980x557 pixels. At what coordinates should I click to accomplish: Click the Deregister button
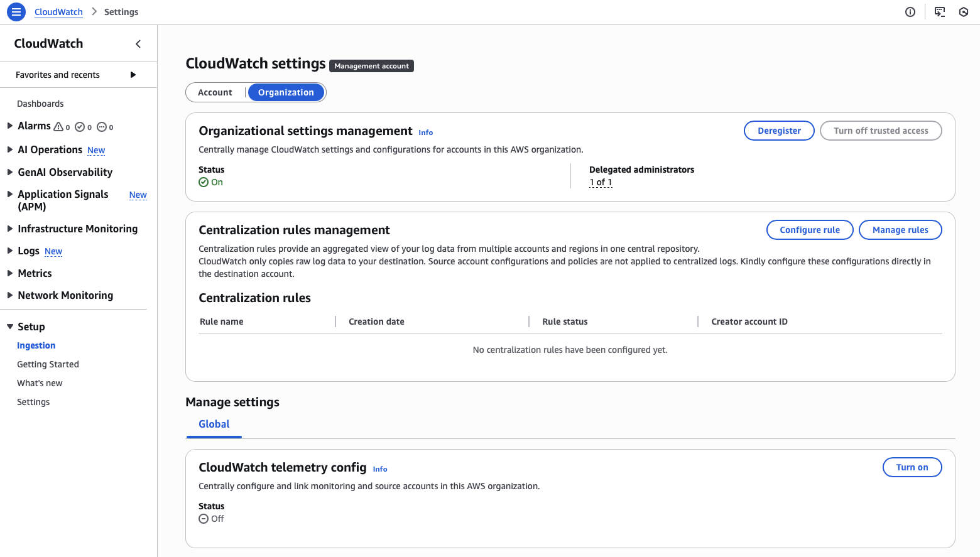point(779,131)
